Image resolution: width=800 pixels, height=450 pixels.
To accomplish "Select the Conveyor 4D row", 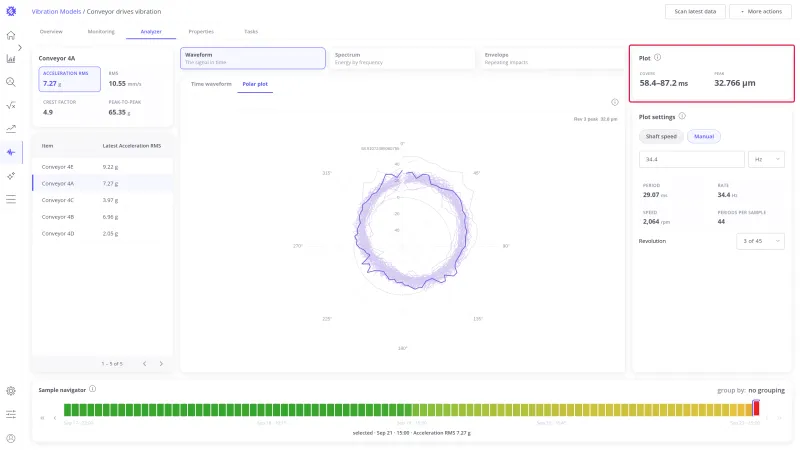I will (x=103, y=234).
